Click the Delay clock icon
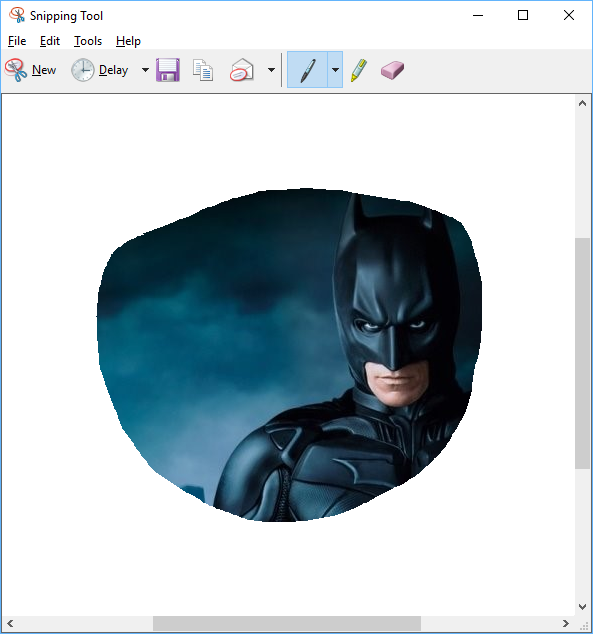This screenshot has width=593, height=634. click(x=82, y=70)
